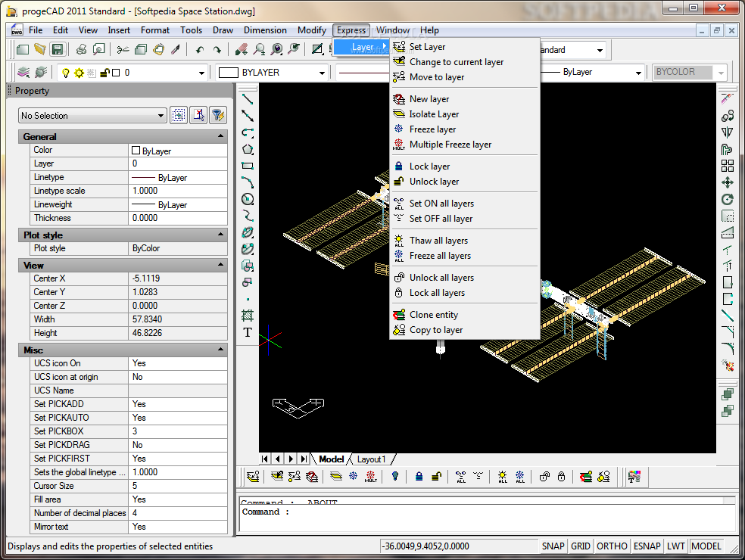Toggle the layer freeze sun icon
This screenshot has width=745, height=560.
coord(79,73)
